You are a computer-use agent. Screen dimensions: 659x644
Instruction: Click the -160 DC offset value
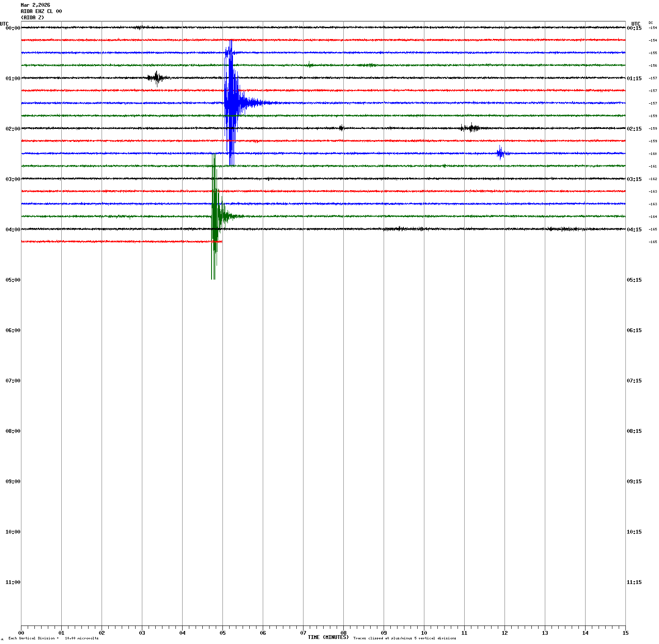(x=653, y=154)
